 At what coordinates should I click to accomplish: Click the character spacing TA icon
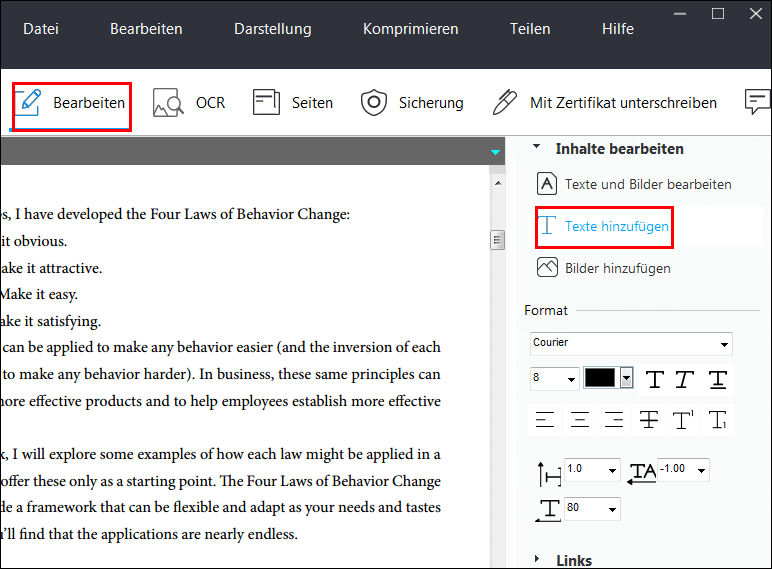point(642,473)
